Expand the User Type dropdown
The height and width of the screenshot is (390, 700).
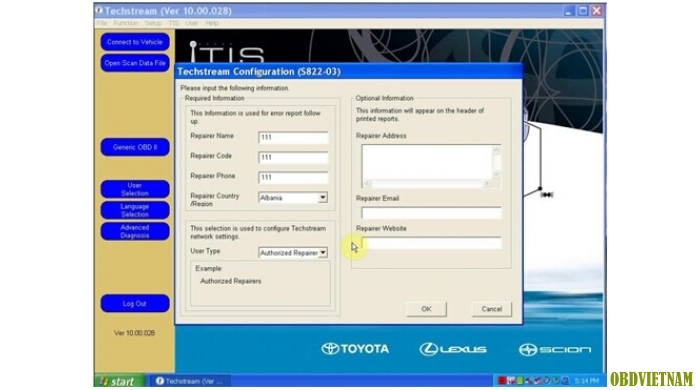coord(322,253)
